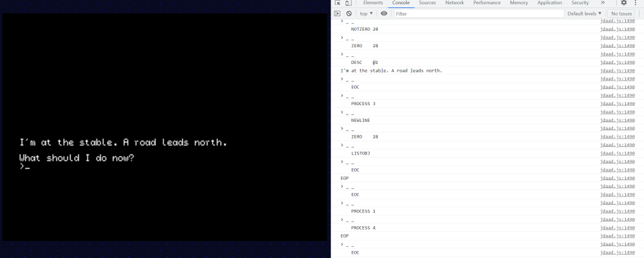This screenshot has width=644, height=258.
Task: Select the Console tab
Action: [401, 3]
